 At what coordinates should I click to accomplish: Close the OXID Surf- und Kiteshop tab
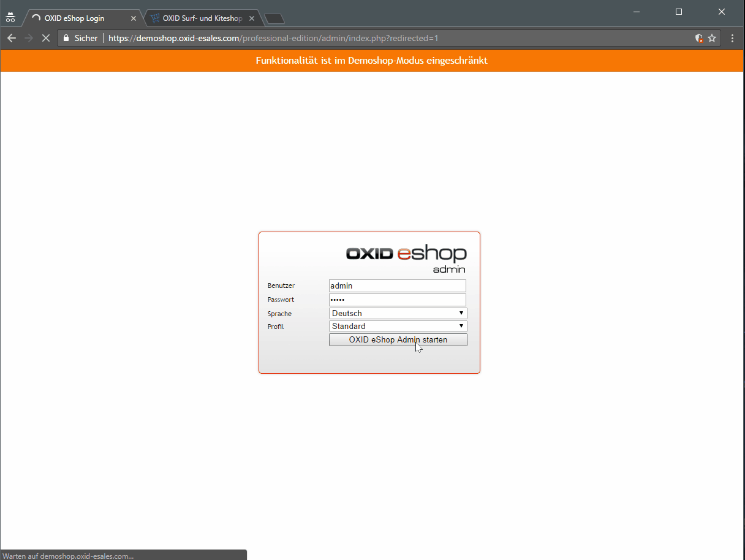(252, 18)
